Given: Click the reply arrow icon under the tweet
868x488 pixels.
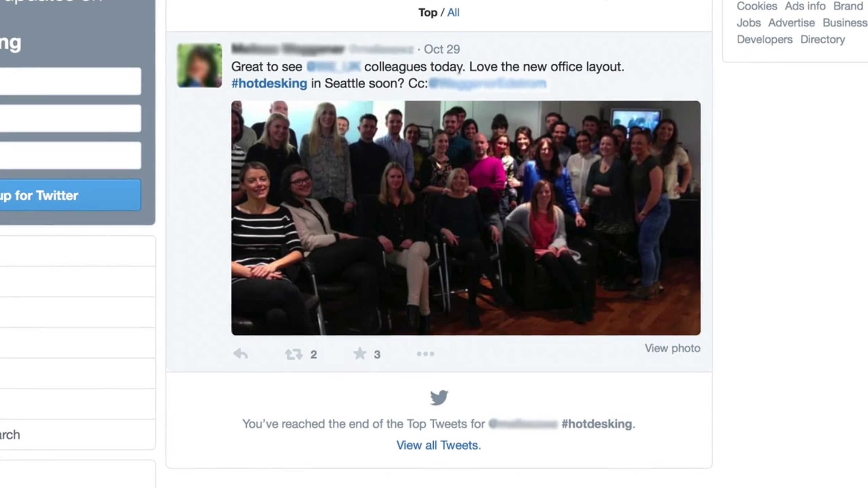Looking at the screenshot, I should (241, 354).
